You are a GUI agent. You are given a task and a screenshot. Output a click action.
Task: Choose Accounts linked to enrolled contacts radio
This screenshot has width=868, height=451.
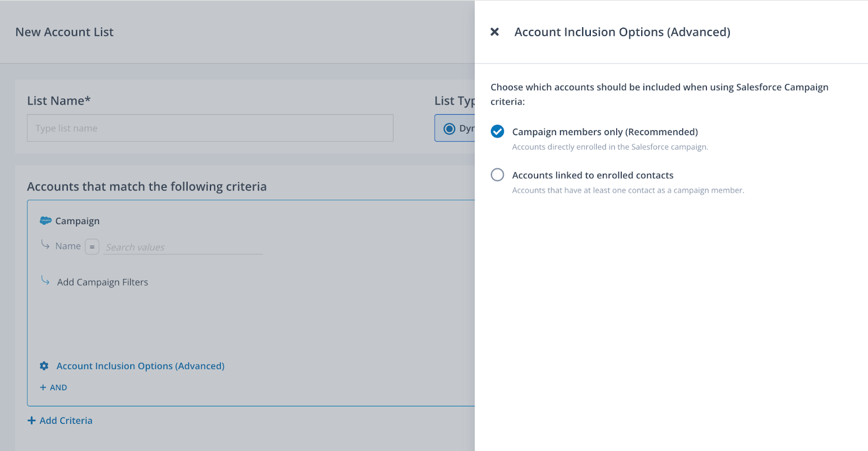pos(497,175)
